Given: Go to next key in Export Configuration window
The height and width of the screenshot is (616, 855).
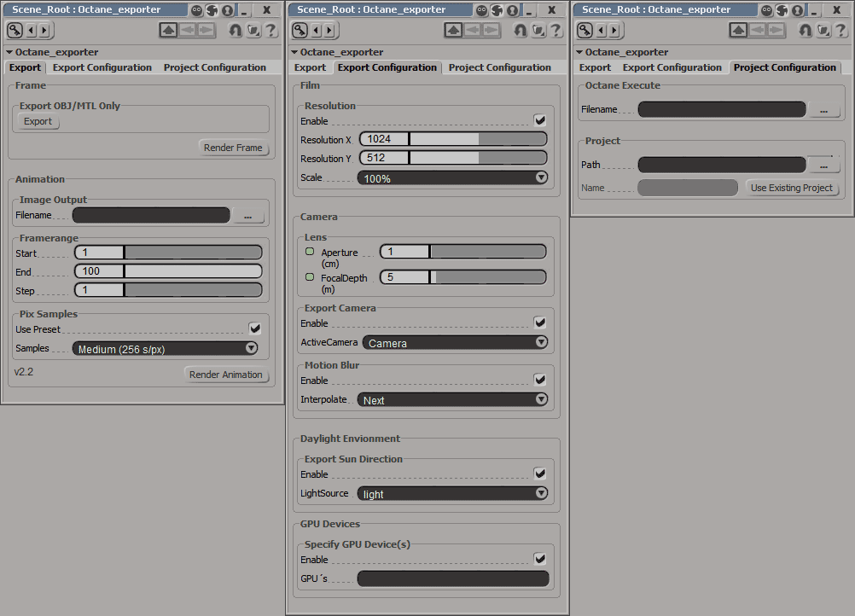Looking at the screenshot, I should 330,31.
